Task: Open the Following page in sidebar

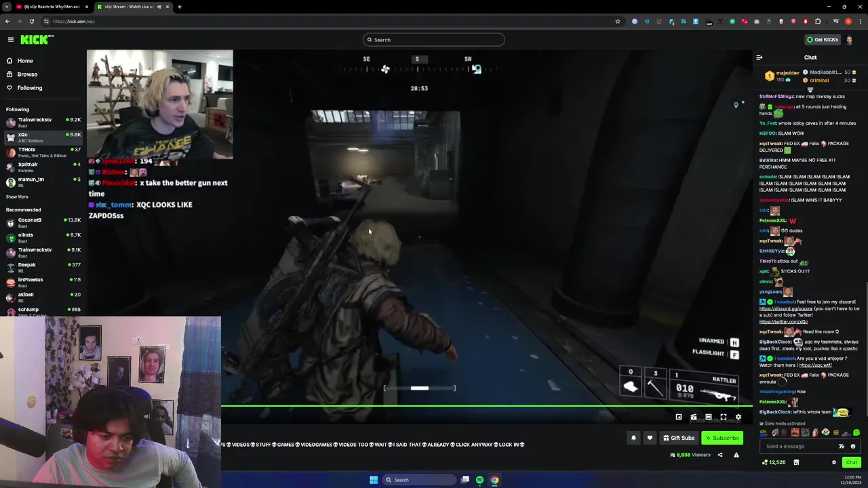Action: click(29, 88)
